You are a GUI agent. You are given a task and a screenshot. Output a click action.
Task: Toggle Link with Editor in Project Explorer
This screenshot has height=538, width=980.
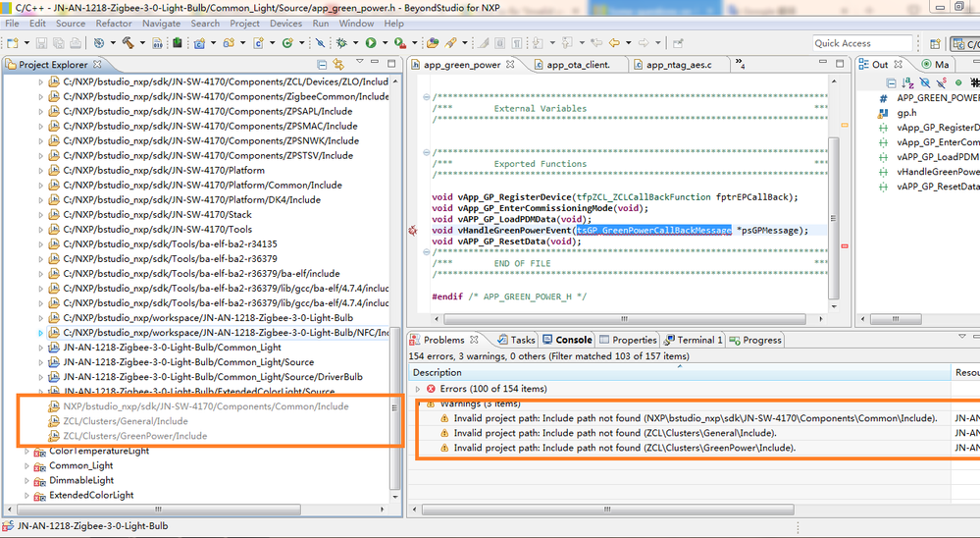click(338, 65)
